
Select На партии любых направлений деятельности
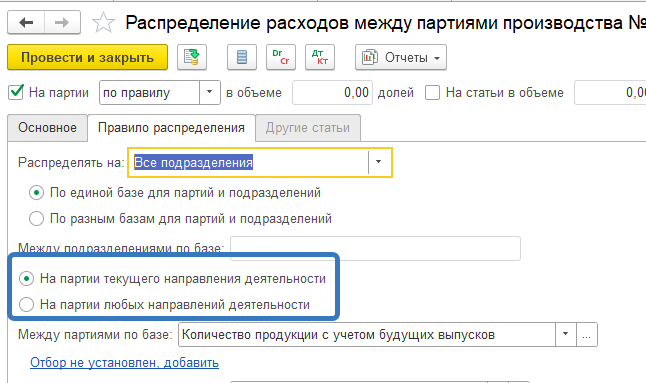pyautogui.click(x=26, y=305)
